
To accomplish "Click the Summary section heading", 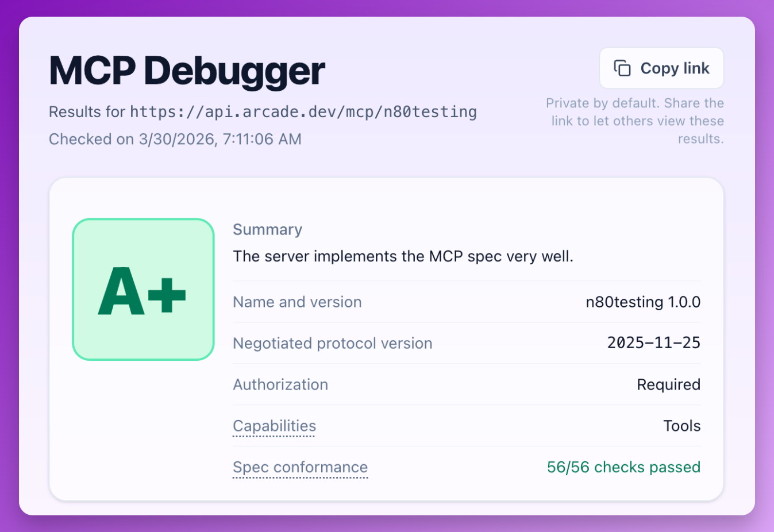I will 267,230.
